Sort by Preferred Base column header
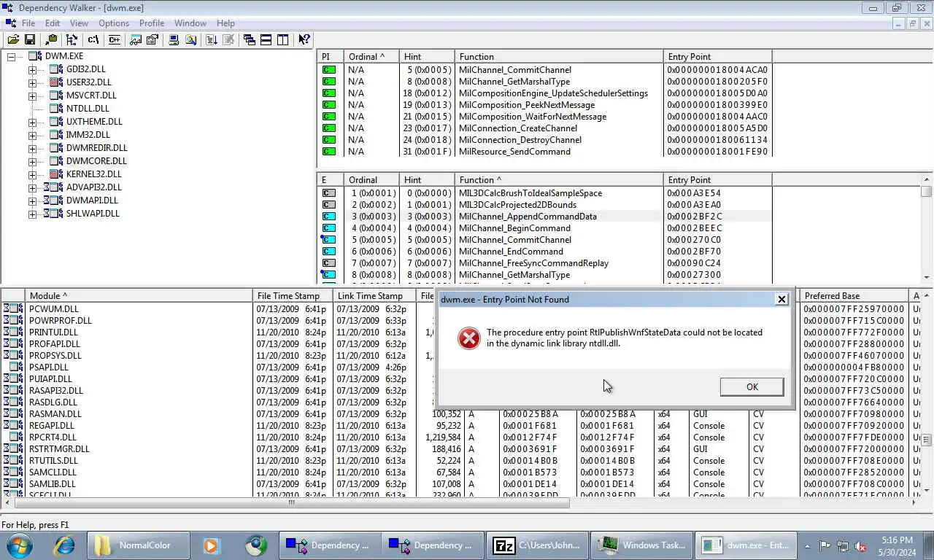Viewport: 934px width, 560px height. [854, 295]
